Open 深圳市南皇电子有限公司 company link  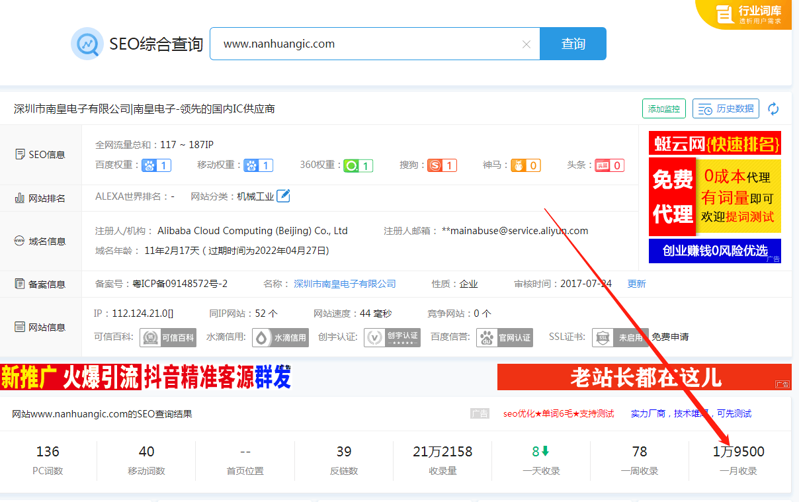point(344,284)
